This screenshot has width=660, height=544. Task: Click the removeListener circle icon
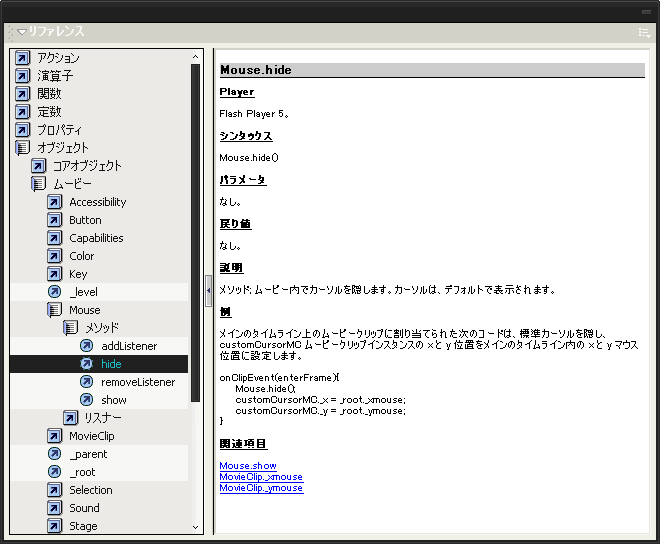[x=86, y=382]
